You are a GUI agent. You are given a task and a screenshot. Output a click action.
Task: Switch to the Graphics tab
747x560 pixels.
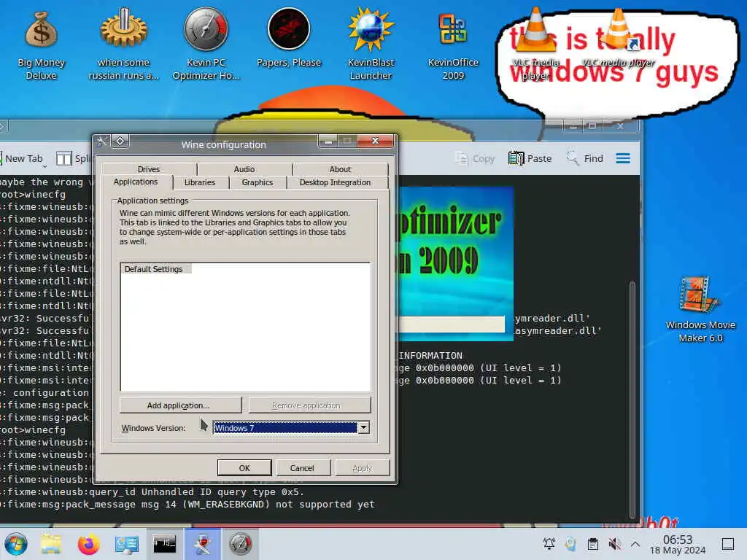[258, 182]
